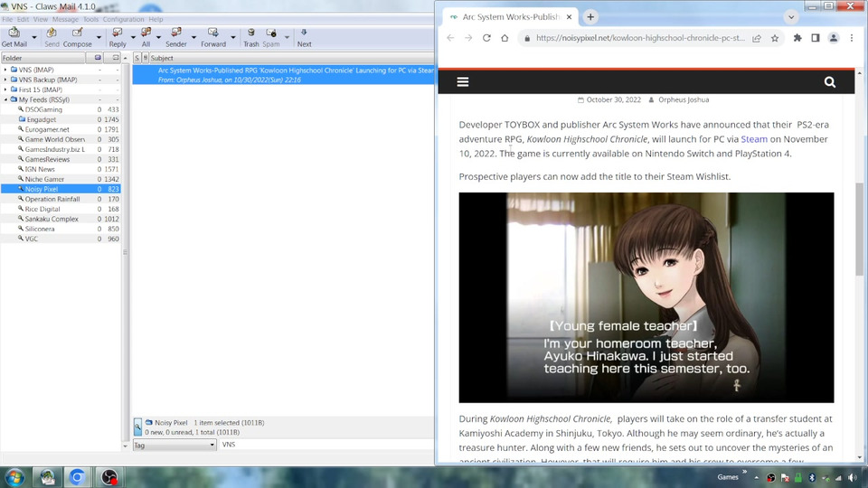Bookmark this page with the star icon
Screen dimensions: 868x488
coord(775,38)
